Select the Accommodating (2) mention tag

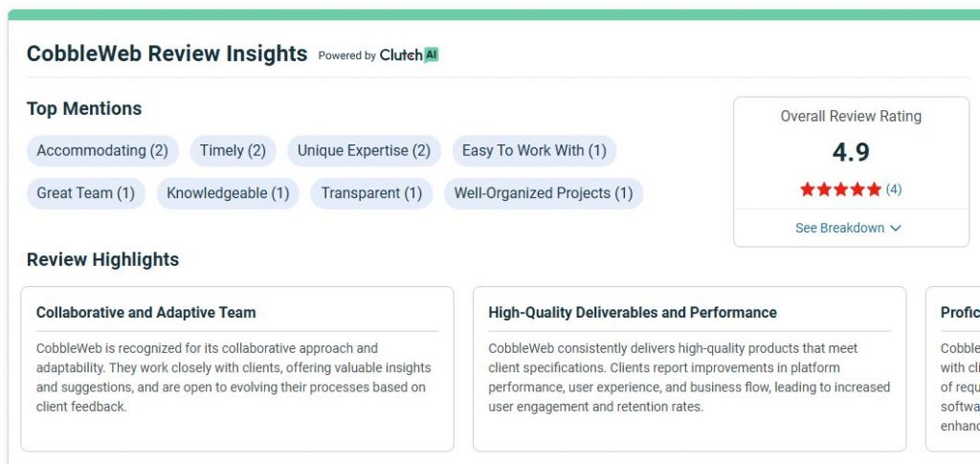click(102, 150)
